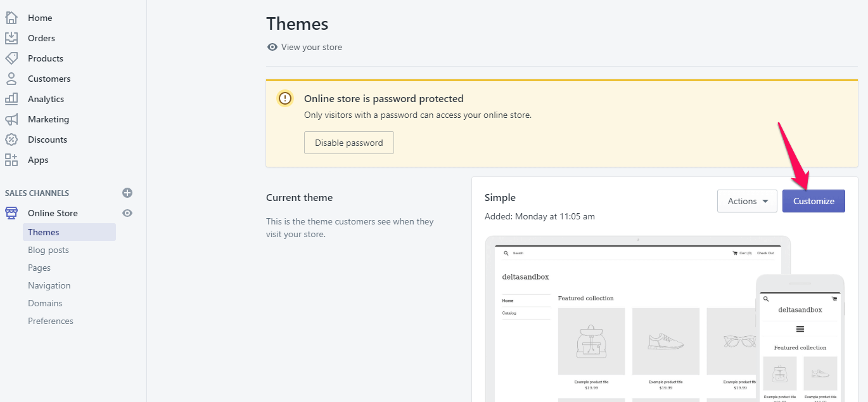Open the Analytics bar chart icon
This screenshot has height=402, width=868.
click(11, 99)
